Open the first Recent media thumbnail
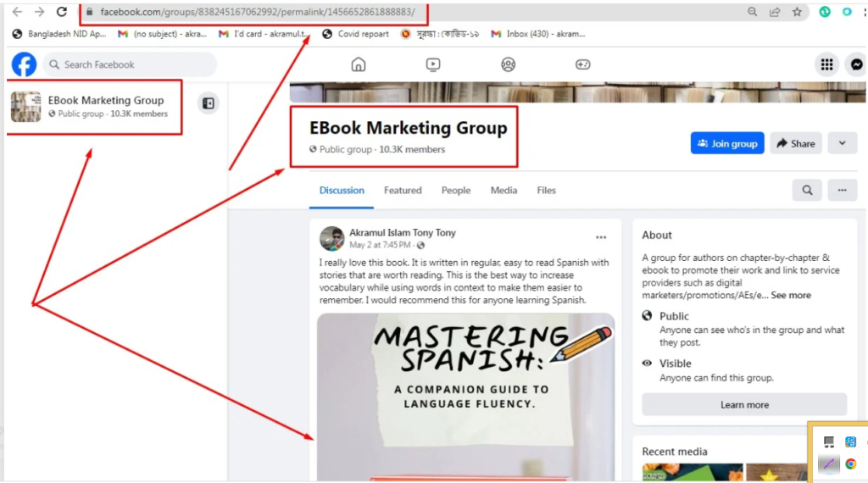 click(x=692, y=472)
